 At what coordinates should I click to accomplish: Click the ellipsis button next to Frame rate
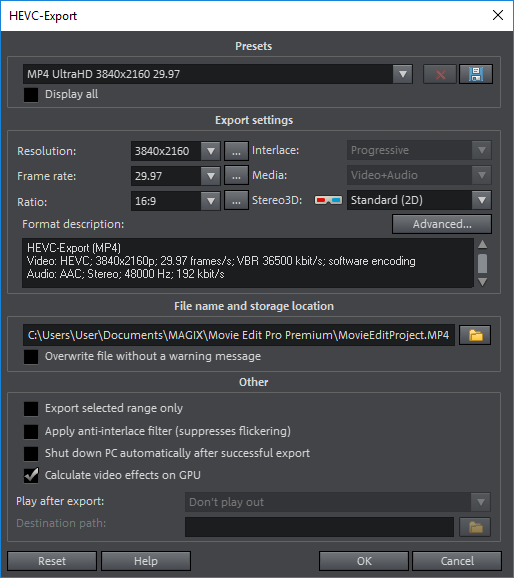(236, 176)
